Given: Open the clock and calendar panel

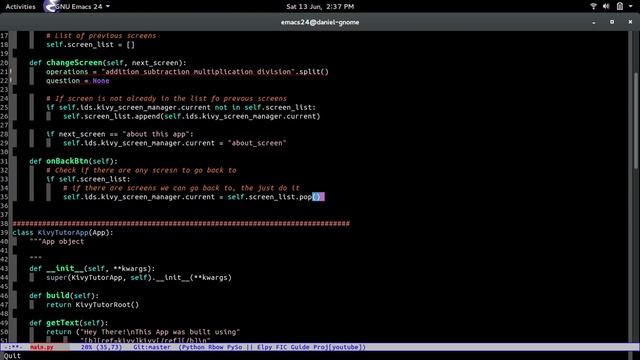Looking at the screenshot, I should (x=320, y=7).
